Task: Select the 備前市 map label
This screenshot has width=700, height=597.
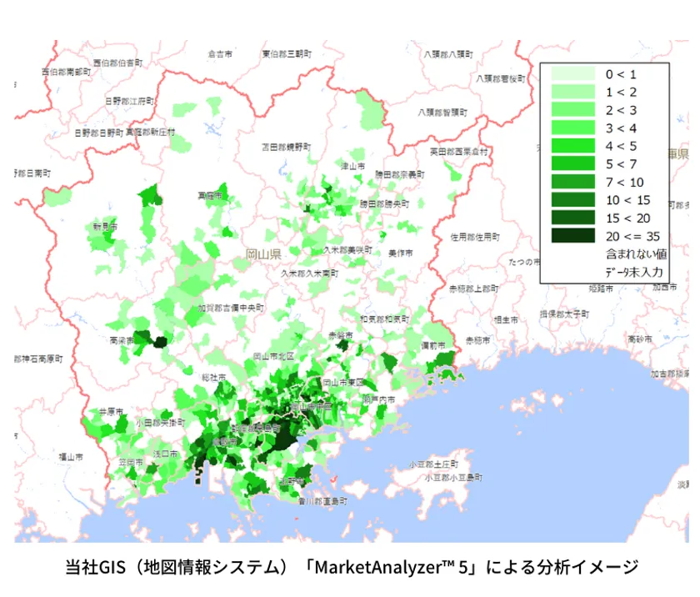Action: point(433,345)
